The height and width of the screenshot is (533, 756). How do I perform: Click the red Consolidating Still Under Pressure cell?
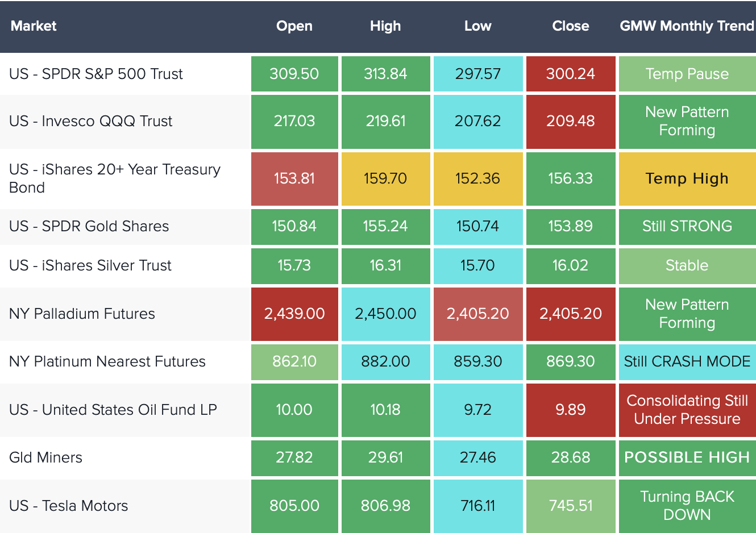pos(687,410)
